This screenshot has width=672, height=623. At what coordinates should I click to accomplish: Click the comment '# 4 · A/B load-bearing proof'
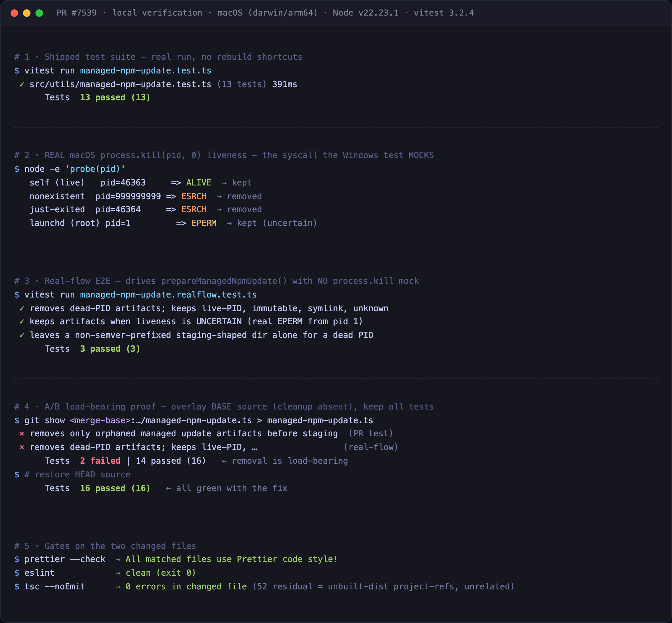[x=224, y=406]
